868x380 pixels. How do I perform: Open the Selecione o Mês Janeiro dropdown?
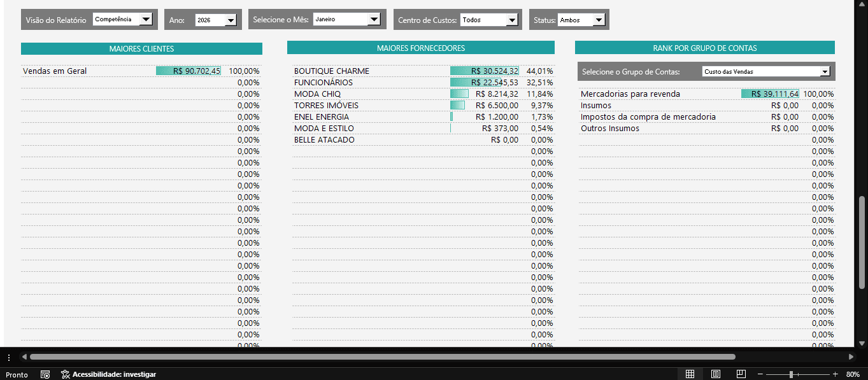(x=374, y=20)
